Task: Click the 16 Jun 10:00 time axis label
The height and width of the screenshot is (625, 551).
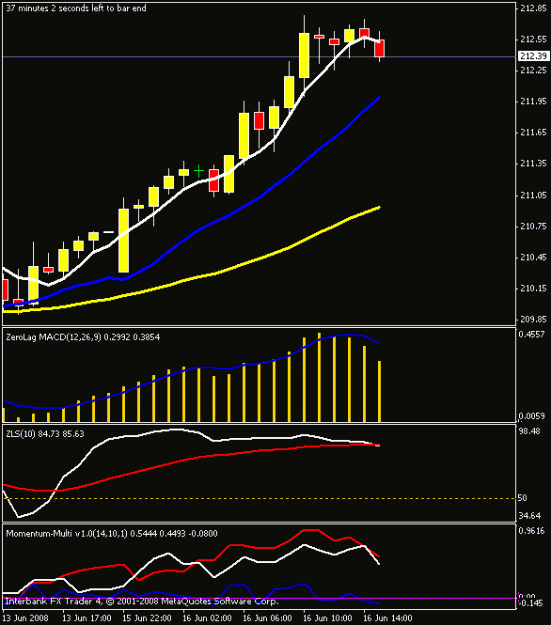Action: (x=327, y=618)
